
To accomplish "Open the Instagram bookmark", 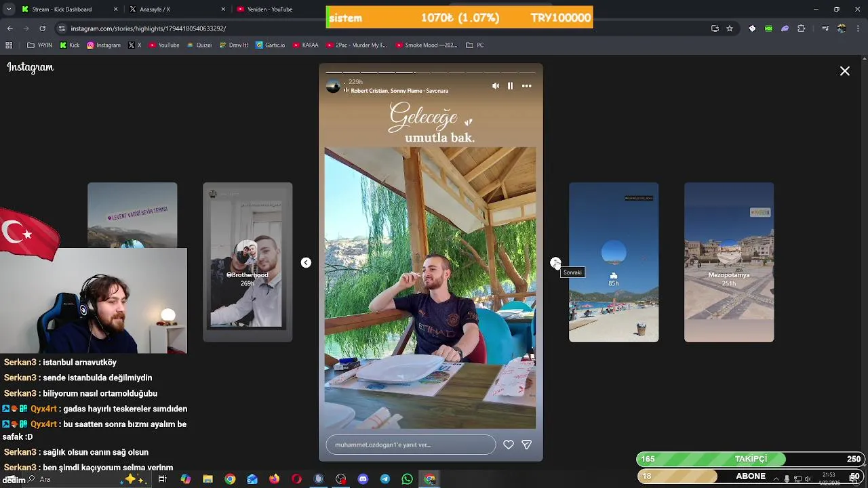I will point(104,45).
